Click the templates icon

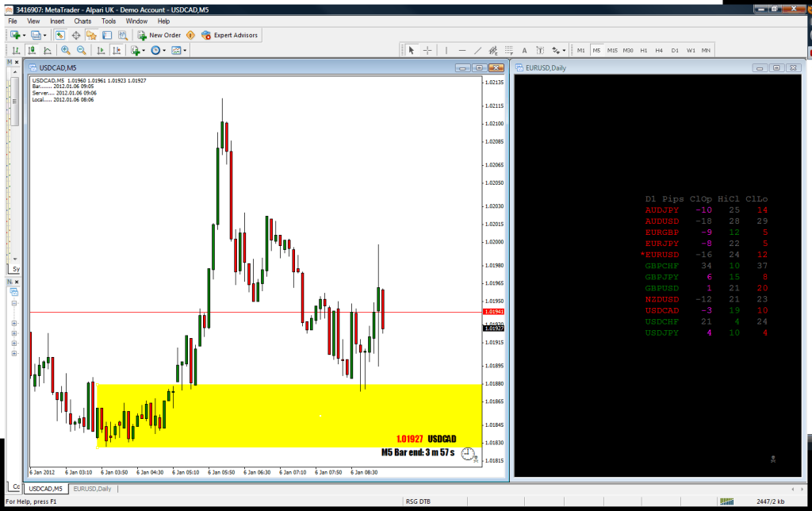(x=176, y=50)
